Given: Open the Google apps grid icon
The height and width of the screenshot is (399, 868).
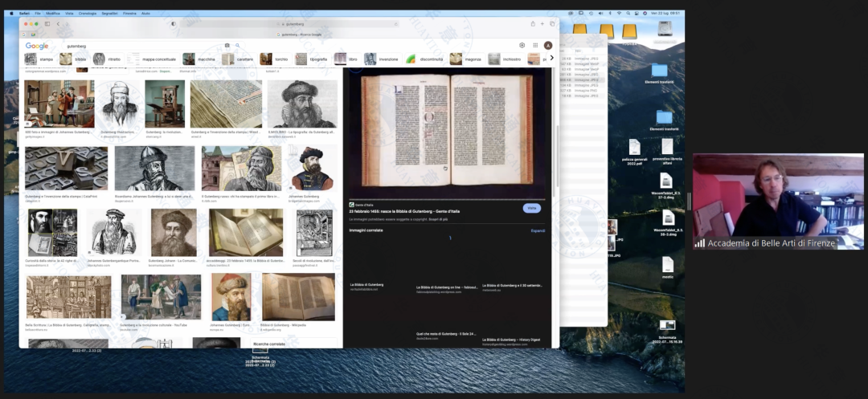Looking at the screenshot, I should [535, 45].
